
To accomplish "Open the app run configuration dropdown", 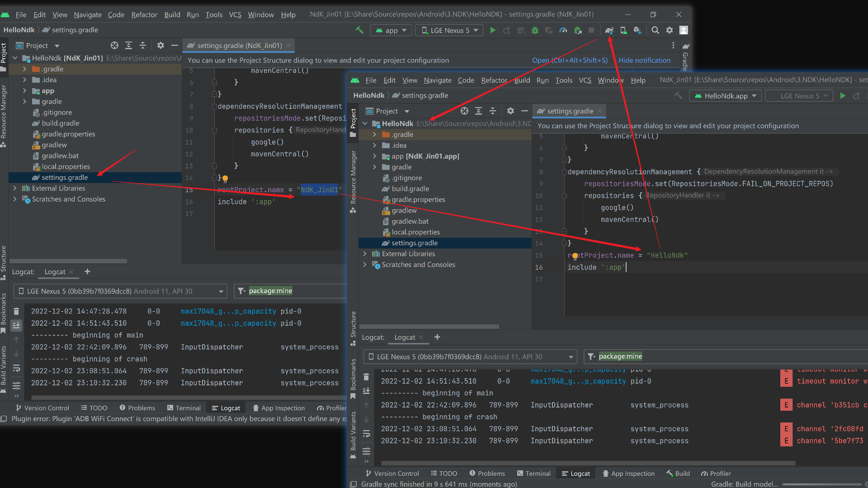I will 391,30.
